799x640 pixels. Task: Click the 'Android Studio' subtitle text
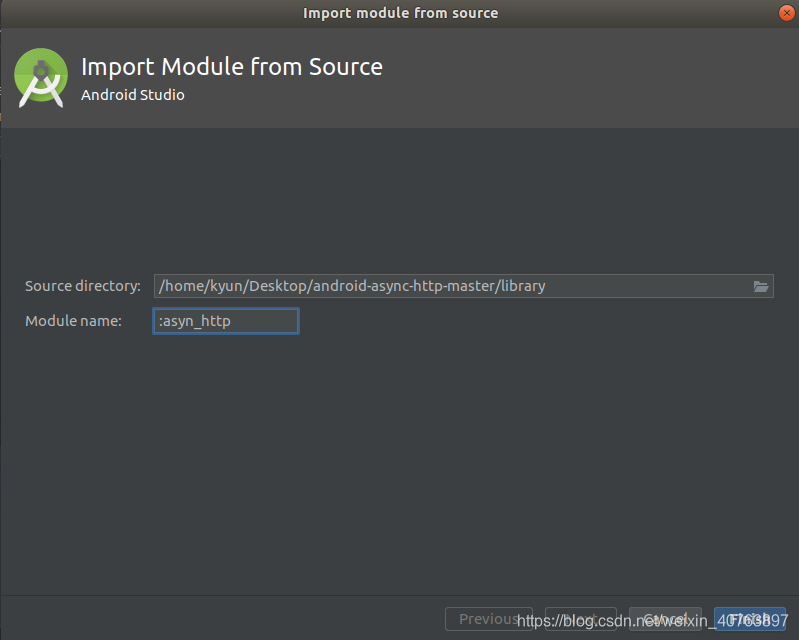point(132,95)
